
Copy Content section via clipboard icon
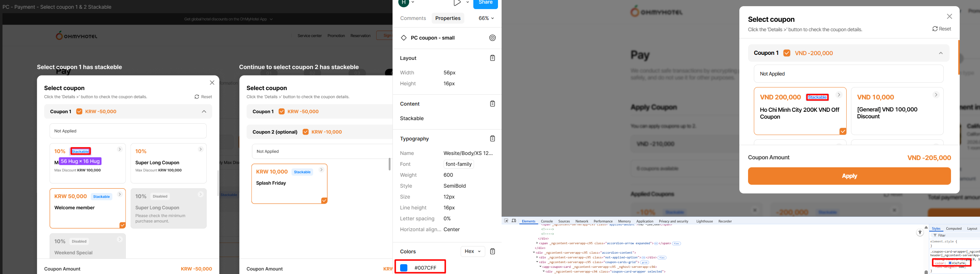493,104
